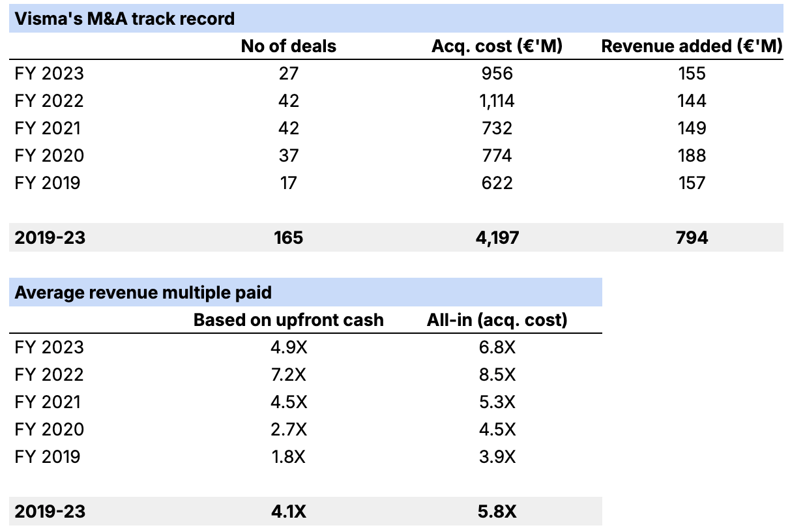Select the "Revenue added (€'M)" header

[692, 46]
